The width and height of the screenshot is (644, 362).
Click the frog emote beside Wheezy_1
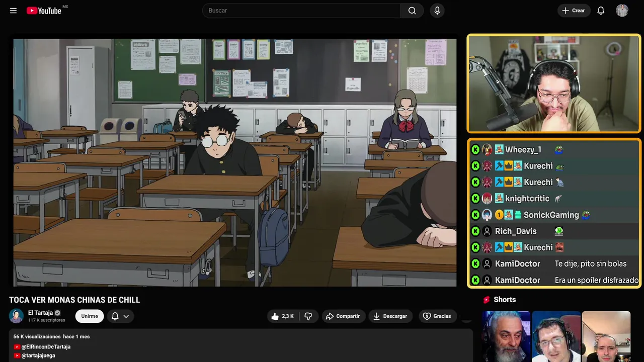(x=558, y=149)
